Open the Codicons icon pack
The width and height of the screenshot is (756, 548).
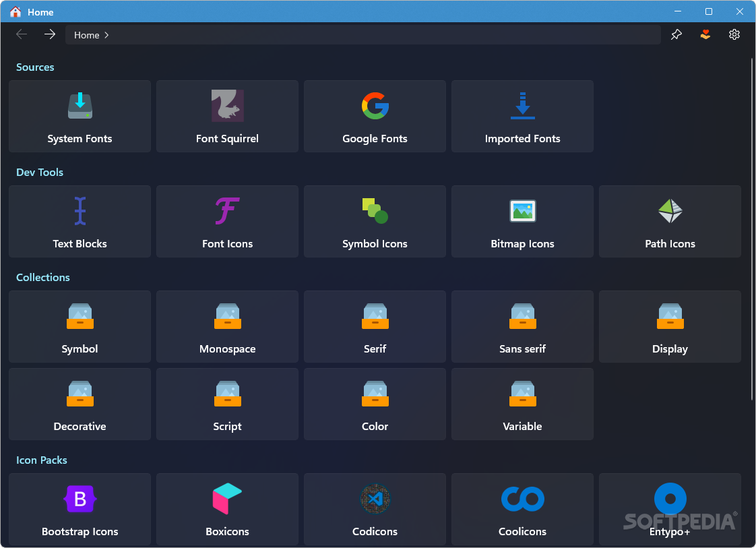[x=375, y=510]
